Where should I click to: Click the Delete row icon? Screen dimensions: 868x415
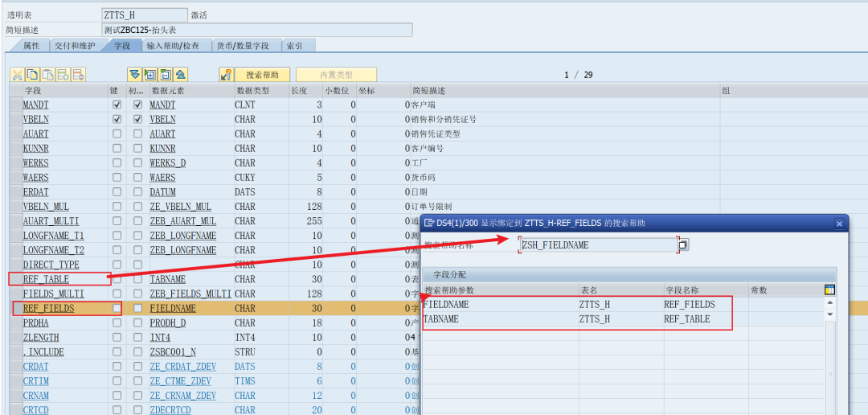click(78, 75)
